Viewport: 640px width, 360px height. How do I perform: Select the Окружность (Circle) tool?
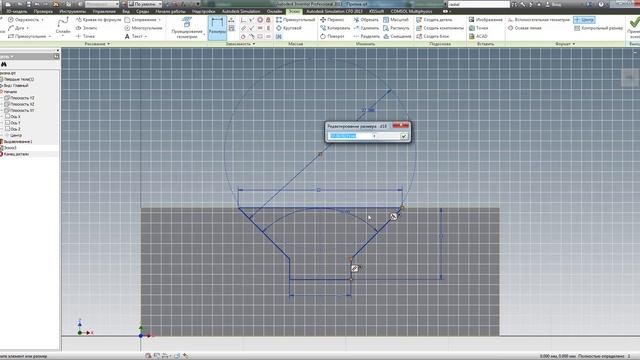point(24,20)
